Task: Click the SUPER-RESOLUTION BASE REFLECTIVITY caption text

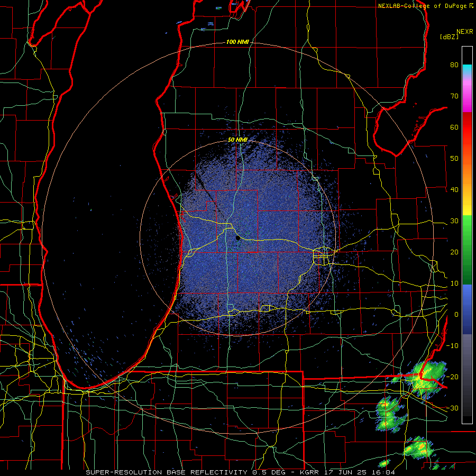Action: (x=167, y=472)
